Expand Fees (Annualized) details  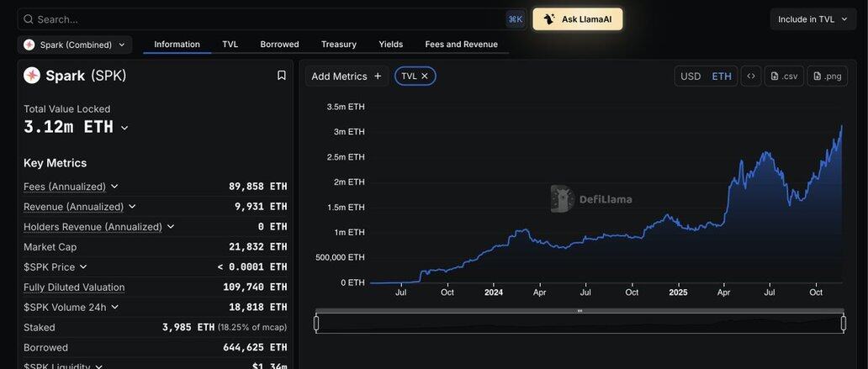(114, 187)
